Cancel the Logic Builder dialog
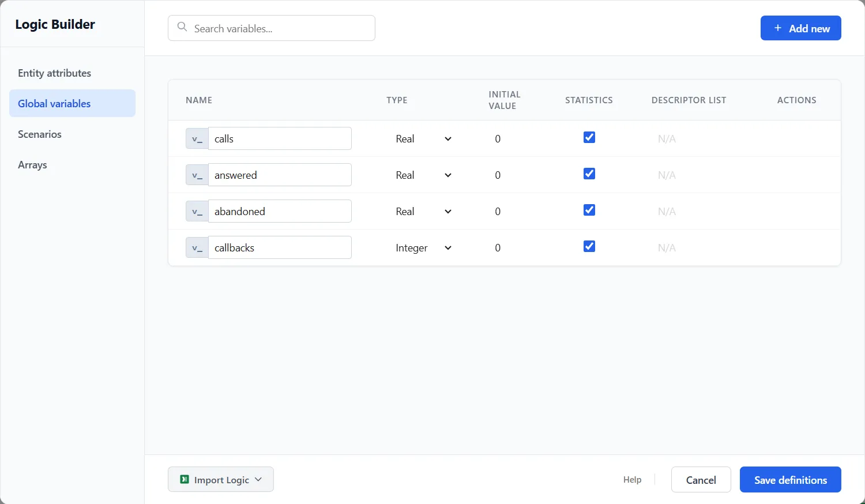This screenshot has width=865, height=504. click(701, 480)
